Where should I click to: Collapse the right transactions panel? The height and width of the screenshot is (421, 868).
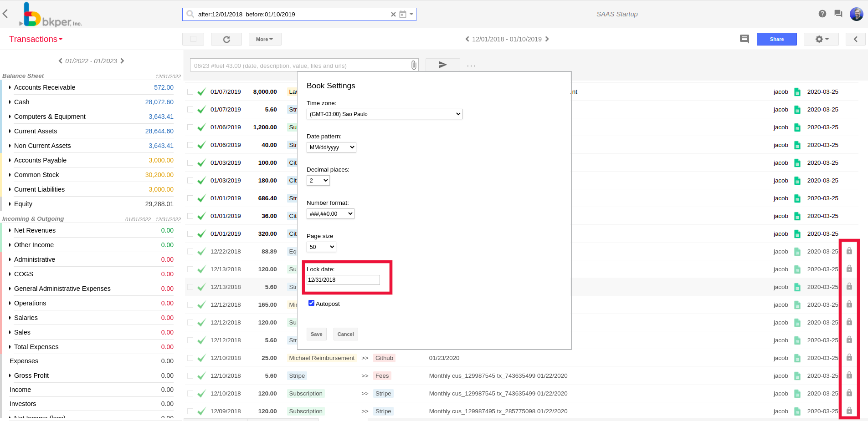[x=856, y=39]
